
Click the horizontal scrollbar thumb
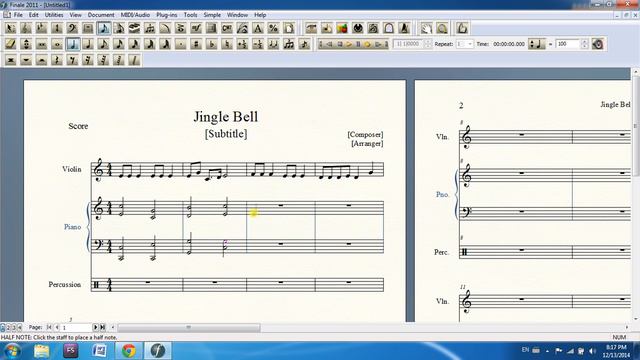point(189,327)
